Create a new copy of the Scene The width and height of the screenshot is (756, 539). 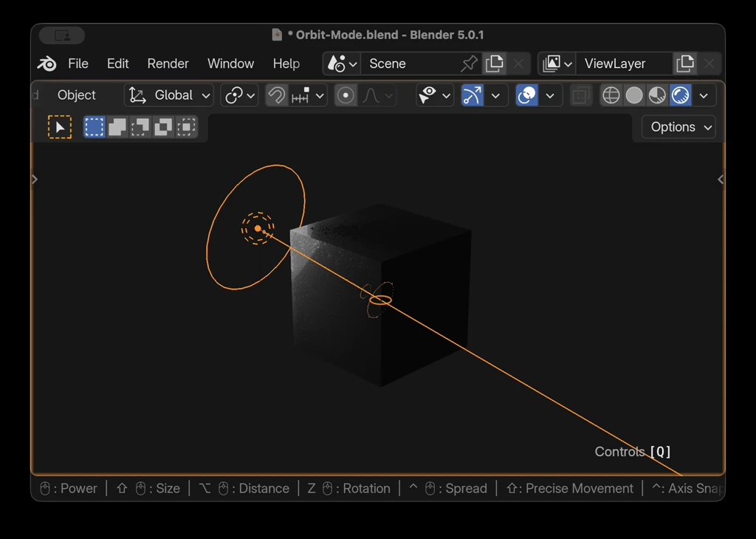click(x=495, y=63)
